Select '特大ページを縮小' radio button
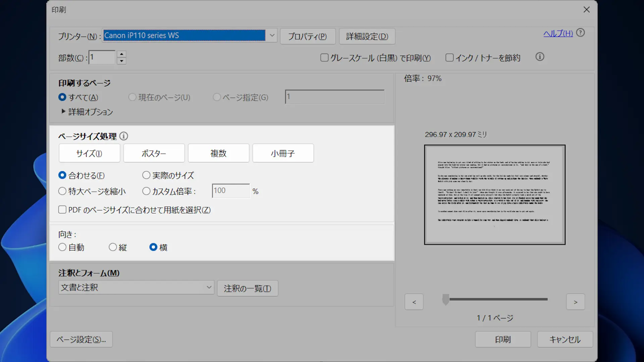Image resolution: width=644 pixels, height=362 pixels. tap(62, 191)
